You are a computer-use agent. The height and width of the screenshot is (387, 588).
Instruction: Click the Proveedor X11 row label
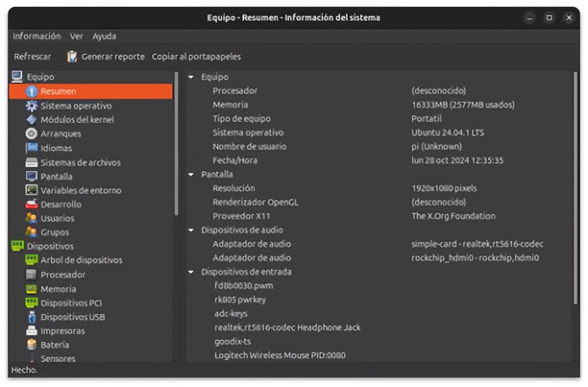coord(241,216)
